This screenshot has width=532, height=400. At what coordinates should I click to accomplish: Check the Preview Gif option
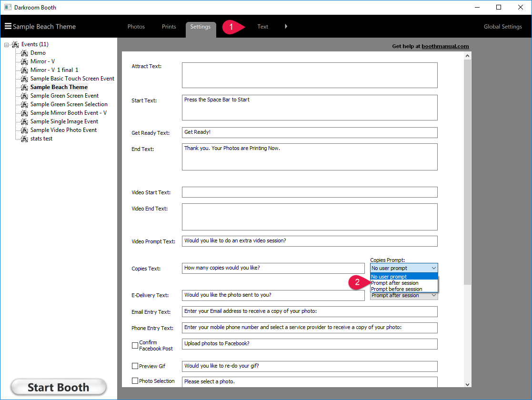click(134, 366)
